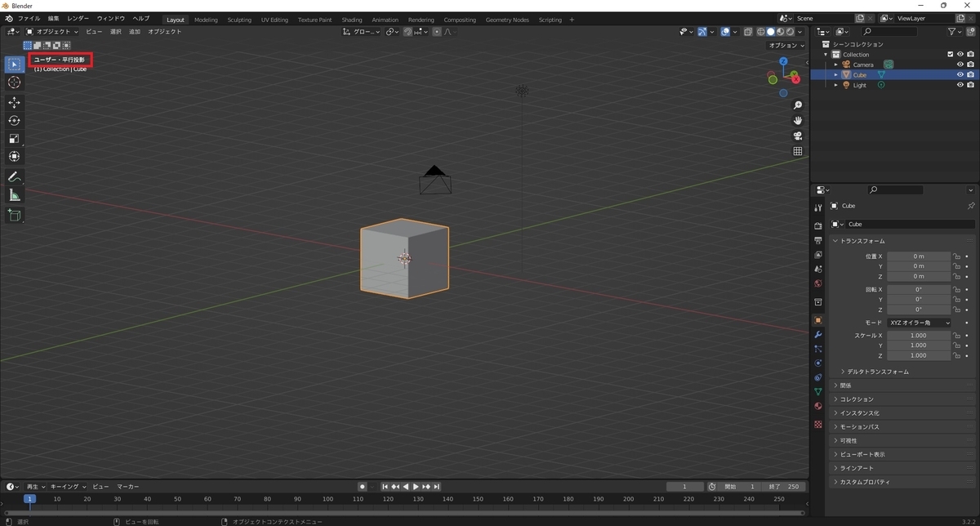Select the Measure tool

pyautogui.click(x=14, y=195)
